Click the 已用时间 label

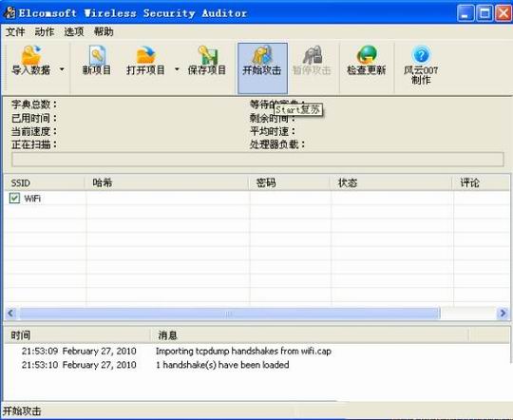pos(34,118)
